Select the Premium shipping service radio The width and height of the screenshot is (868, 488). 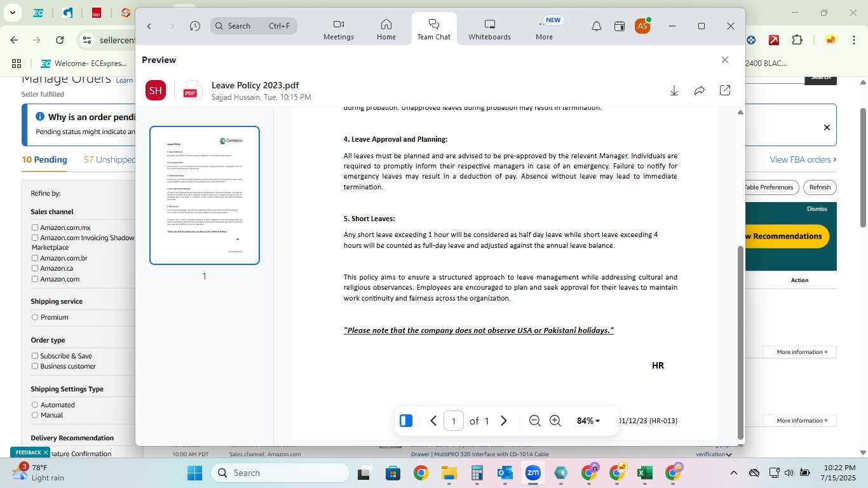pyautogui.click(x=35, y=317)
